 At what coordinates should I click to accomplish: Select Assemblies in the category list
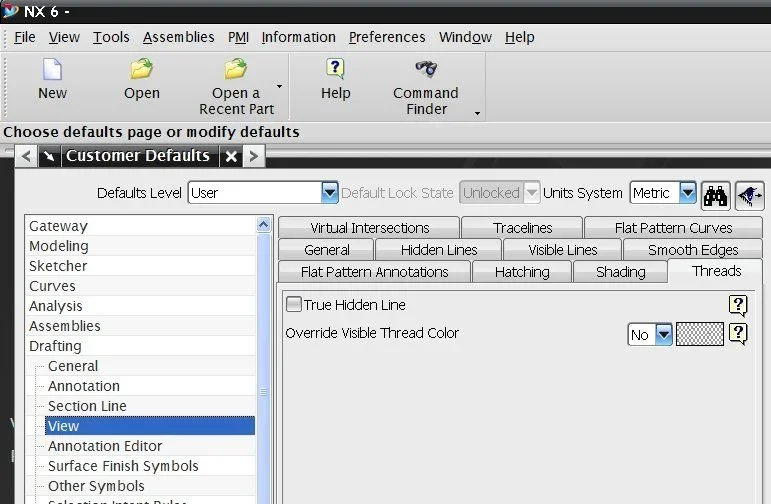[x=140, y=326]
